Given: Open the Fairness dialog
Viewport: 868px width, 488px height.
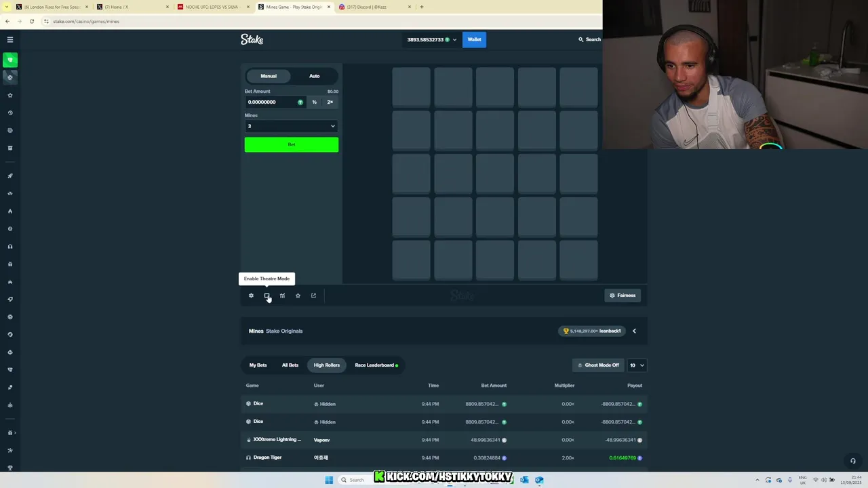Looking at the screenshot, I should (x=623, y=296).
